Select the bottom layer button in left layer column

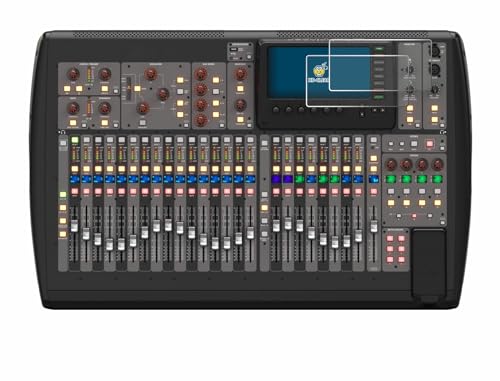point(63,234)
